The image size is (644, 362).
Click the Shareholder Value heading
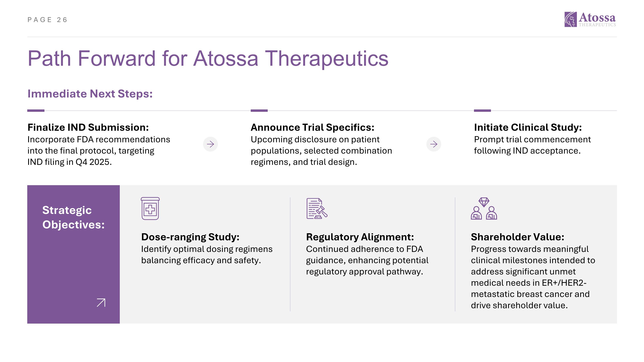tap(518, 237)
